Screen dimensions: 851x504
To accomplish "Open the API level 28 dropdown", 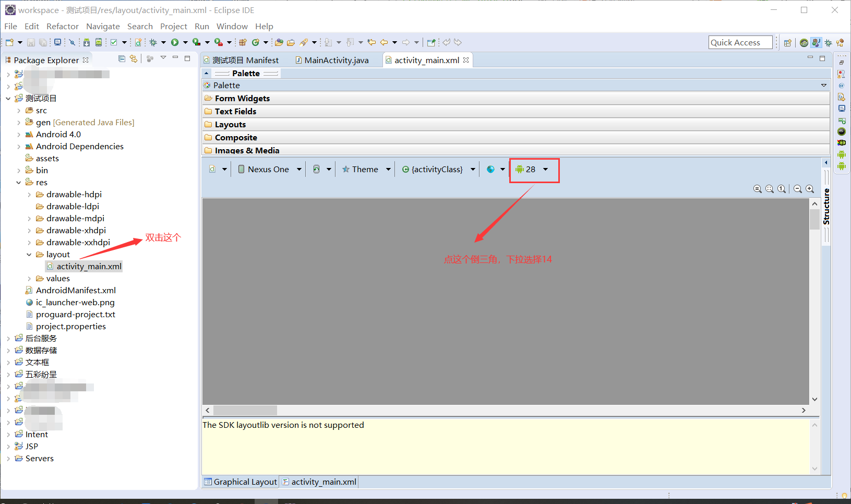I will (545, 169).
